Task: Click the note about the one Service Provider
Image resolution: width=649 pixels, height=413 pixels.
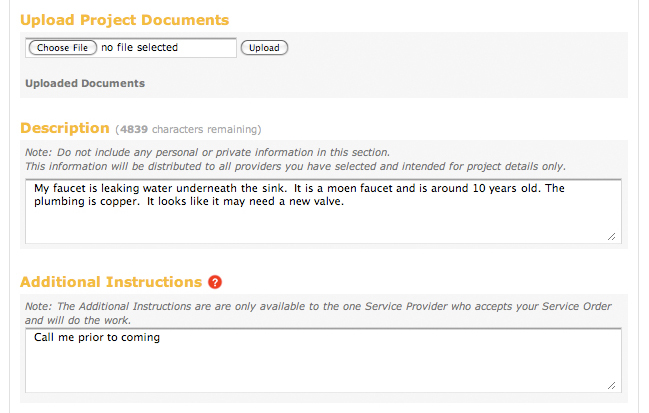Action: (318, 313)
